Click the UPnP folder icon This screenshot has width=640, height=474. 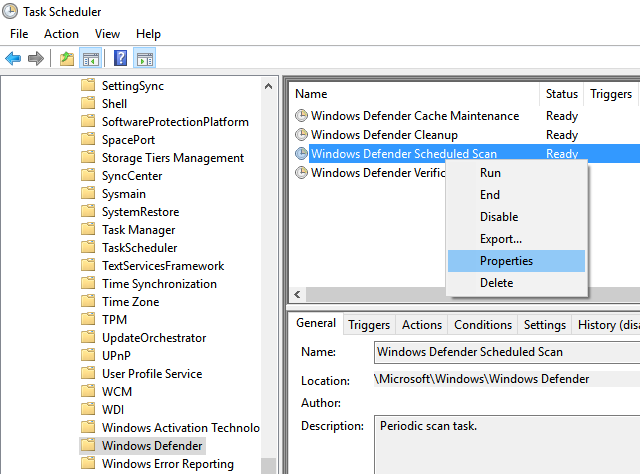(88, 355)
